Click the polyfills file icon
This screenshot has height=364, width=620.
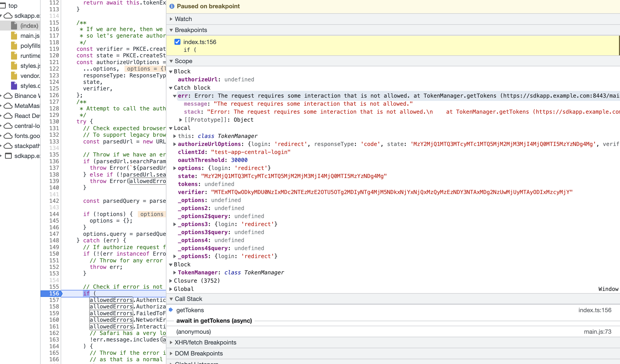[14, 46]
